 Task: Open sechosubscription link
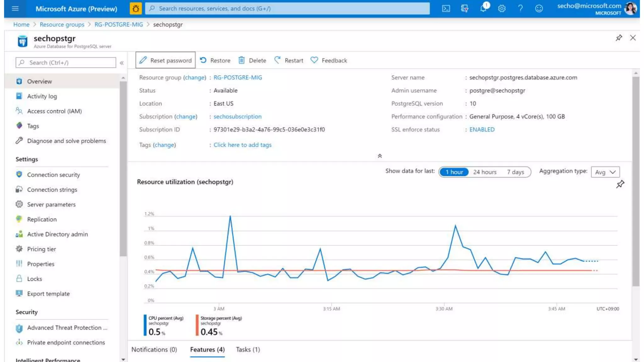pos(237,117)
